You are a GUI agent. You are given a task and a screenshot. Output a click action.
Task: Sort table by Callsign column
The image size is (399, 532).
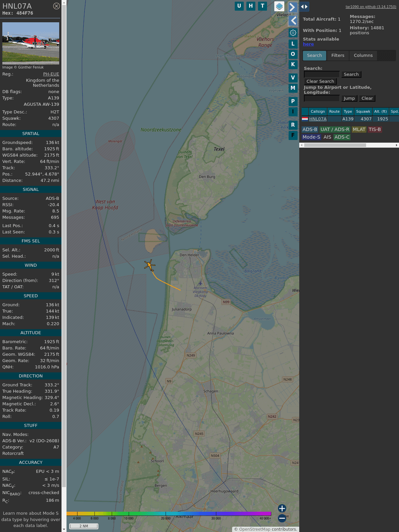click(318, 111)
